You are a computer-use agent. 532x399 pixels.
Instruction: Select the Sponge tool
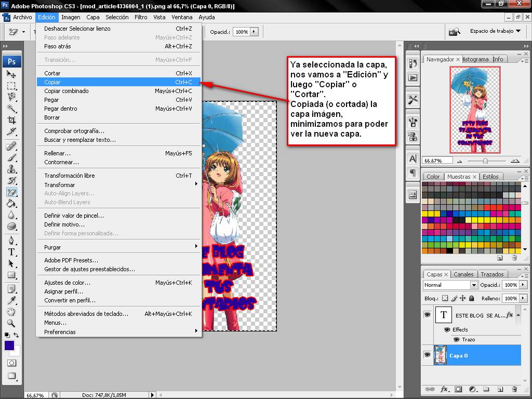11,227
